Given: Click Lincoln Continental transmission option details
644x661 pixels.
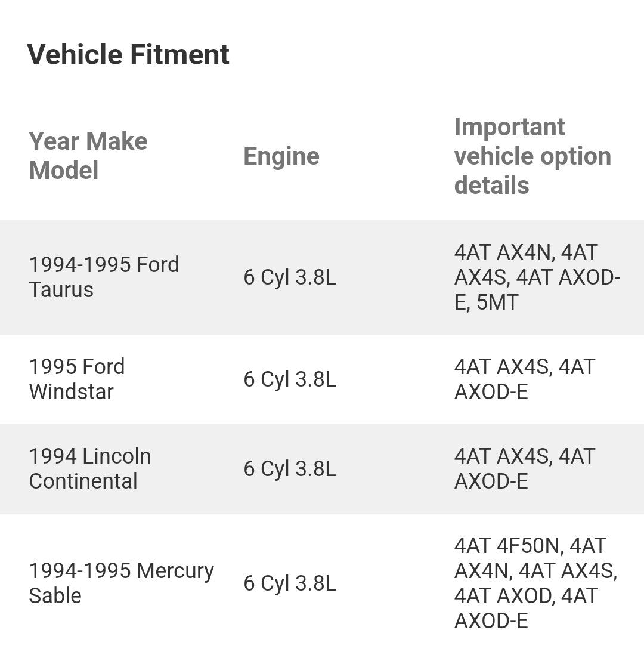Looking at the screenshot, I should click(x=525, y=468).
